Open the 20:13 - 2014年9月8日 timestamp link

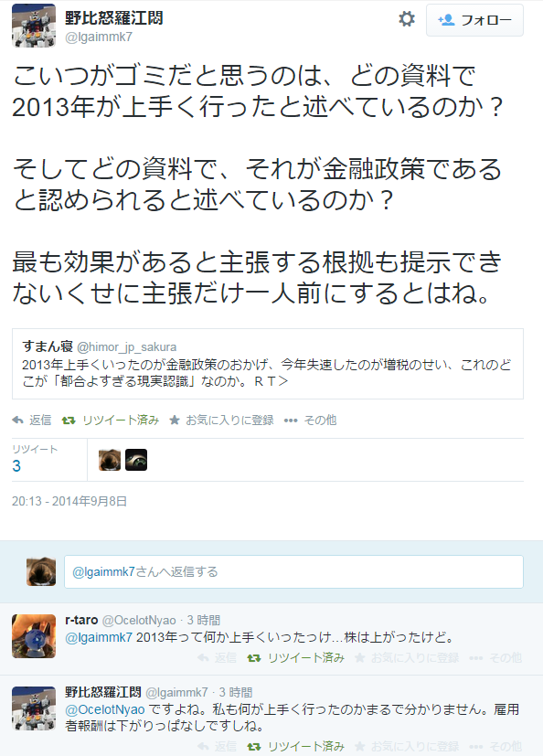point(69,502)
